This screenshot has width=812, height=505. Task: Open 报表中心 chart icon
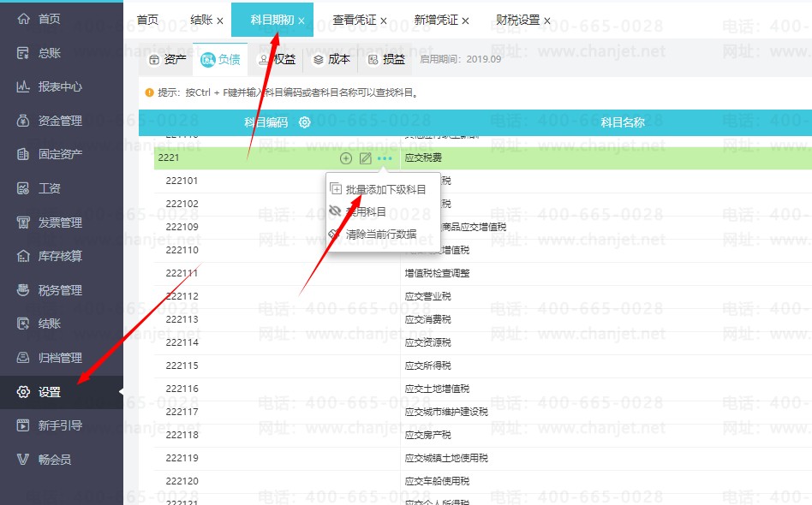(x=23, y=86)
